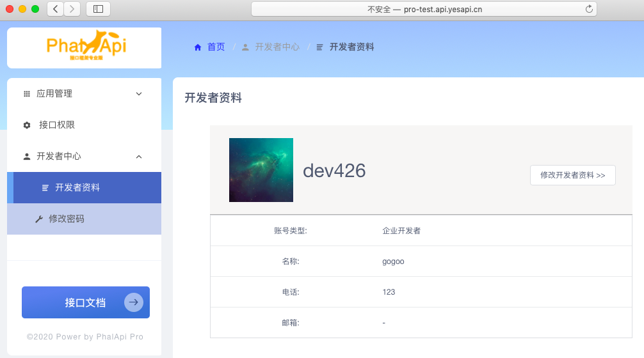Click the person icon beside 开发者中心
This screenshot has width=644, height=358.
27,157
